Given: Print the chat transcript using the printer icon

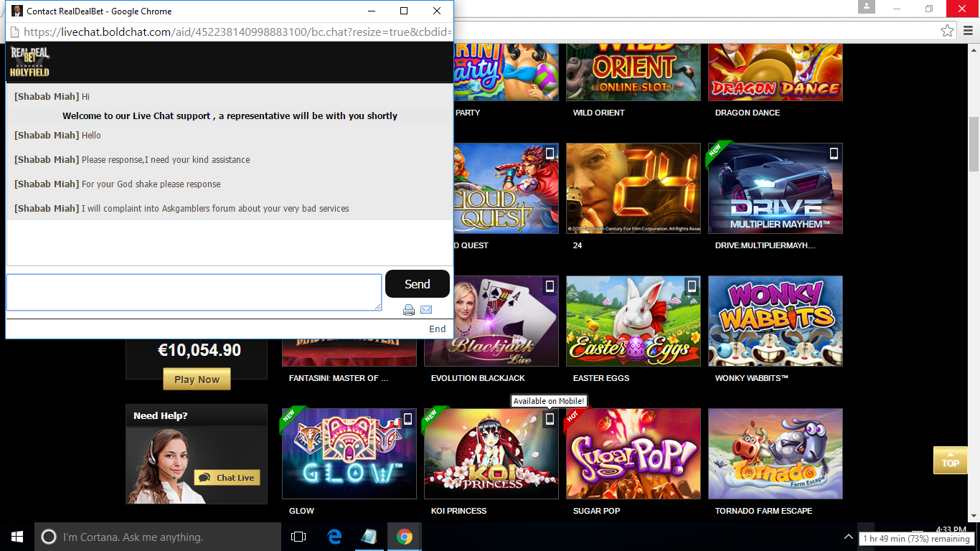Looking at the screenshot, I should (409, 310).
